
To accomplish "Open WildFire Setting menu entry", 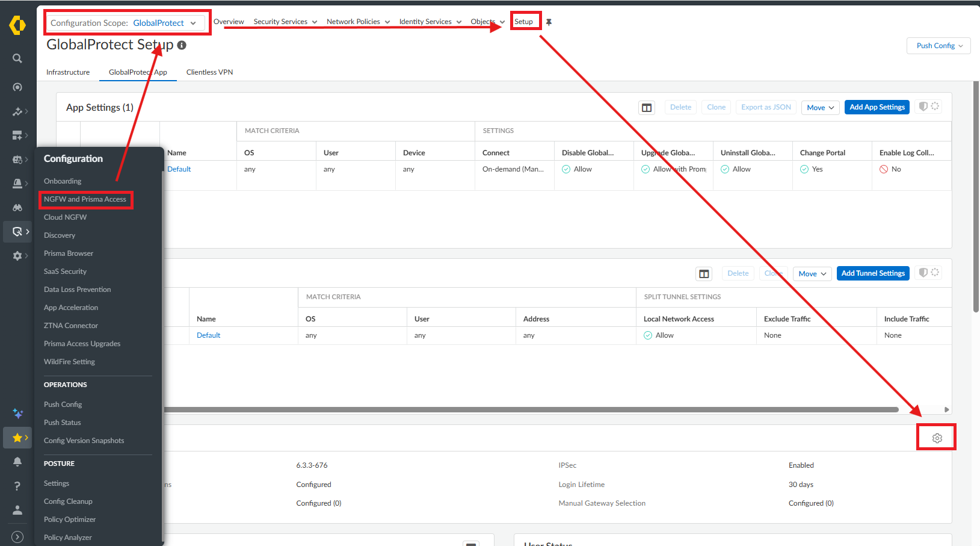I will pyautogui.click(x=69, y=362).
